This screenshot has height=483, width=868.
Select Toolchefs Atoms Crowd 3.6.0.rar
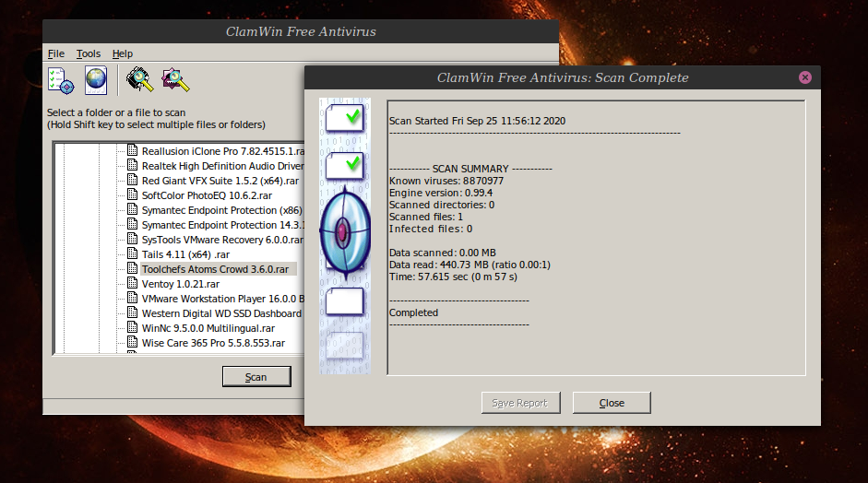[218, 269]
